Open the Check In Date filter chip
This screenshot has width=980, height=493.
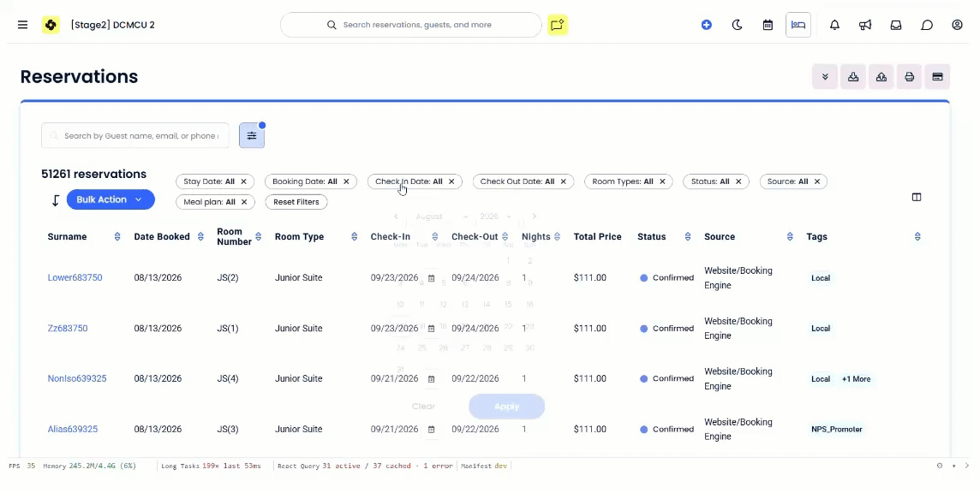[x=409, y=181]
